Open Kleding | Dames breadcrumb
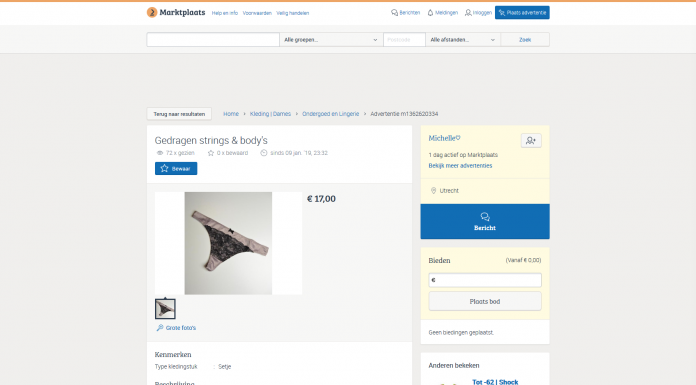 [270, 114]
